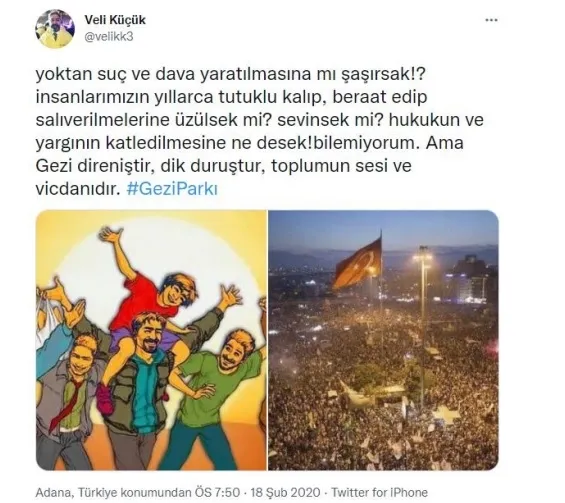565x503 pixels.
Task: Click the Veli Küçük display name
Action: tap(115, 20)
